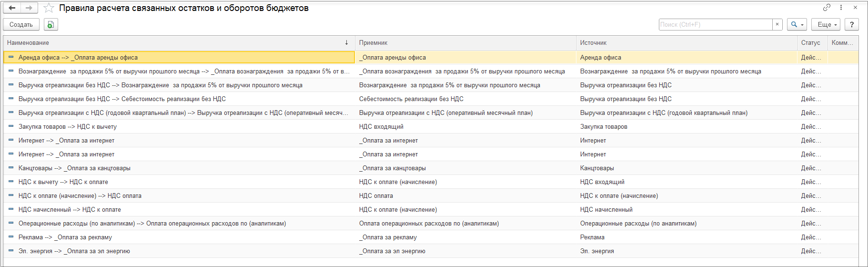Screen dimensions: 868x267
Task: Click the copy-and-create document icon
Action: tap(50, 25)
